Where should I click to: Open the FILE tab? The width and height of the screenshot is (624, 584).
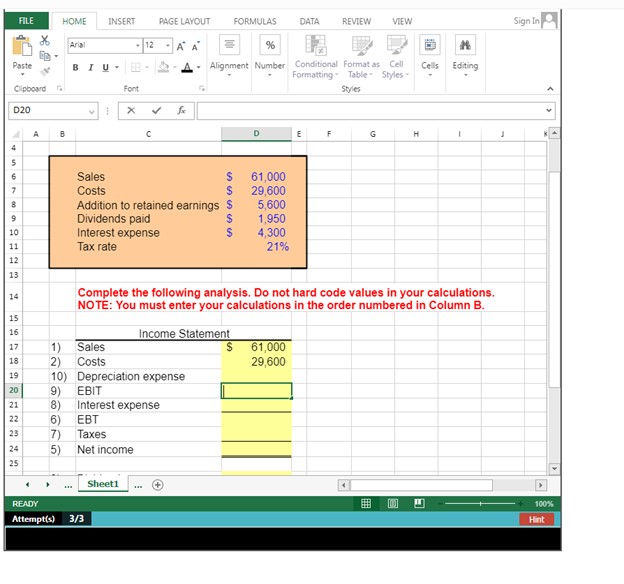(x=26, y=21)
